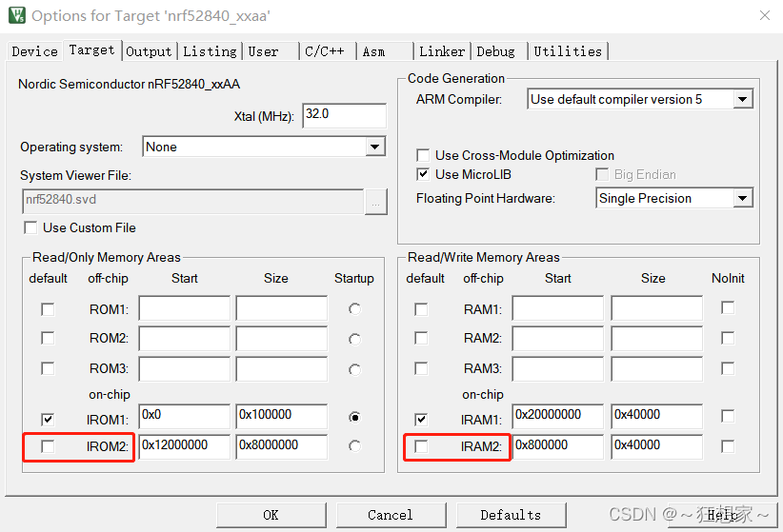Click the RAM1 Start address field
Screen dimensions: 783x532
pos(558,308)
